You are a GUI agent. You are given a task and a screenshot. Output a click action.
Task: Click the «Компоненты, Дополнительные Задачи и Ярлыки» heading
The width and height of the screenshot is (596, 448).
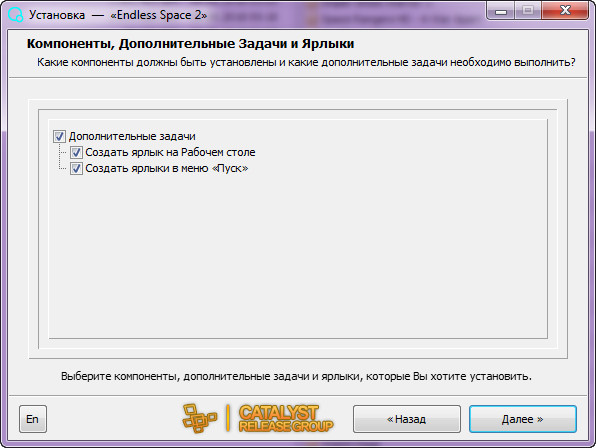click(x=190, y=44)
